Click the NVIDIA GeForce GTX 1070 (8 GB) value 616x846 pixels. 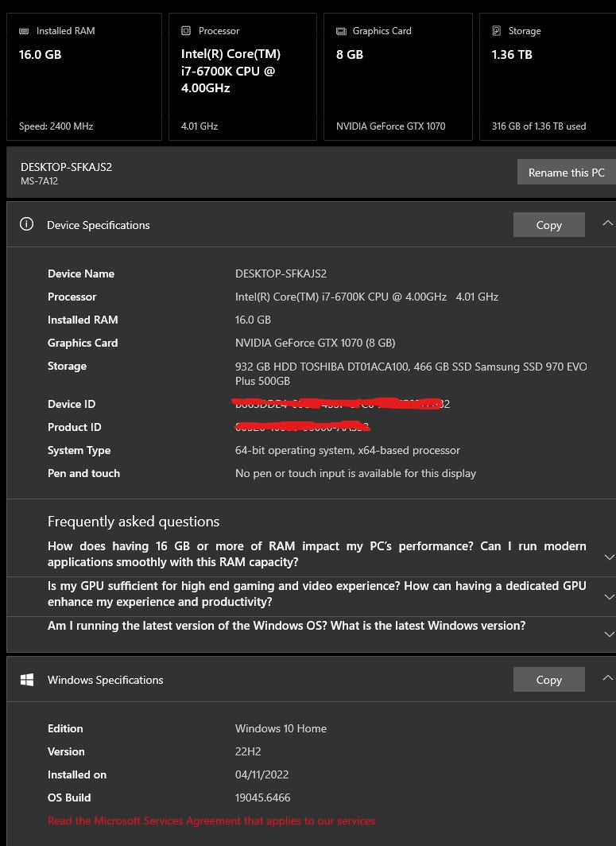[x=315, y=343]
